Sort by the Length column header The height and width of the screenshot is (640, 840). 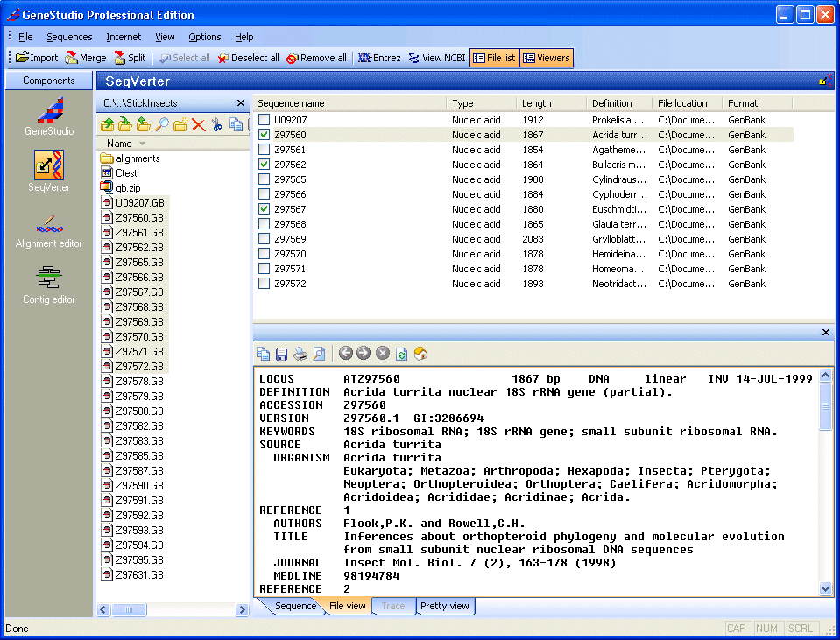pyautogui.click(x=551, y=103)
